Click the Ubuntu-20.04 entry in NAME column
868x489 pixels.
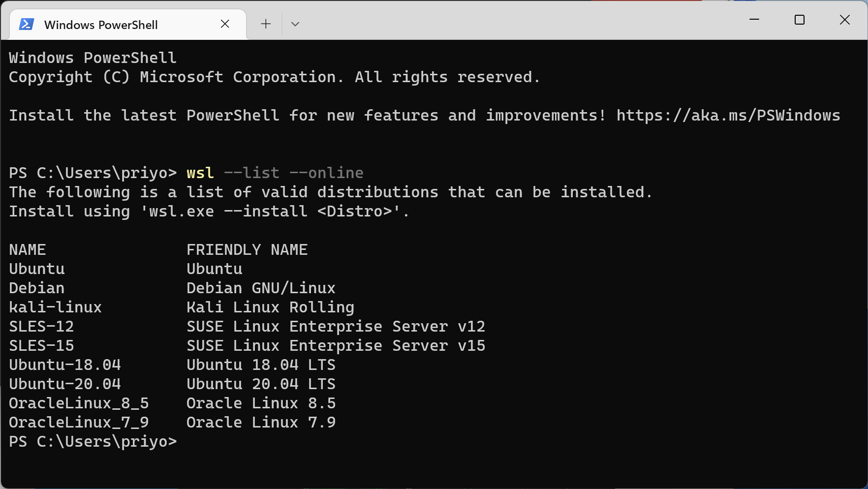[65, 384]
